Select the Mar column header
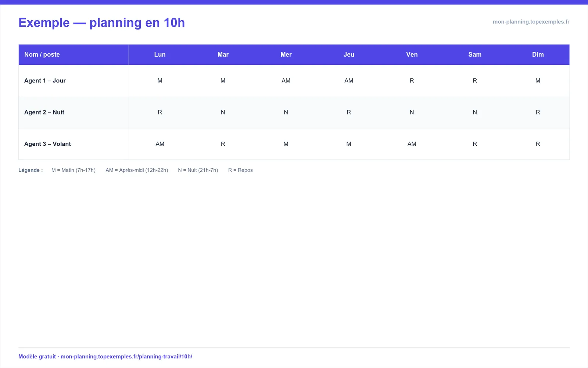The width and height of the screenshot is (588, 368). (223, 54)
